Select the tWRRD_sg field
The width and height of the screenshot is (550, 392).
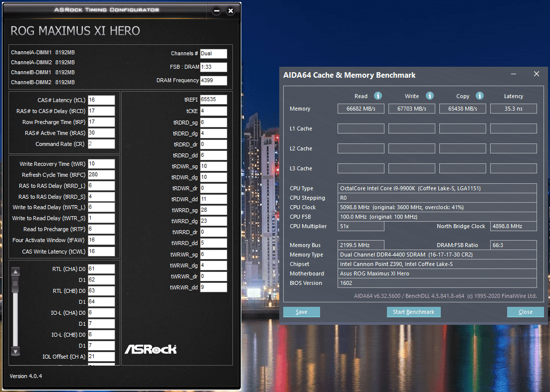pyautogui.click(x=213, y=210)
